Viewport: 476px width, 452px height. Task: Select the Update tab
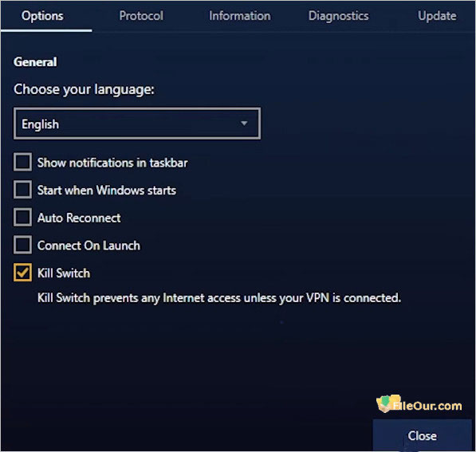tap(437, 16)
